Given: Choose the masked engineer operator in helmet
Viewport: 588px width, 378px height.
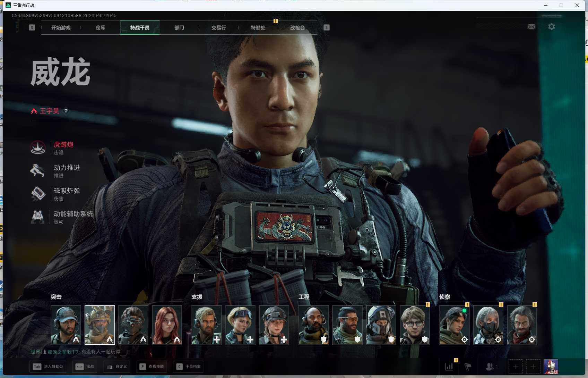Looking at the screenshot, I should 381,325.
